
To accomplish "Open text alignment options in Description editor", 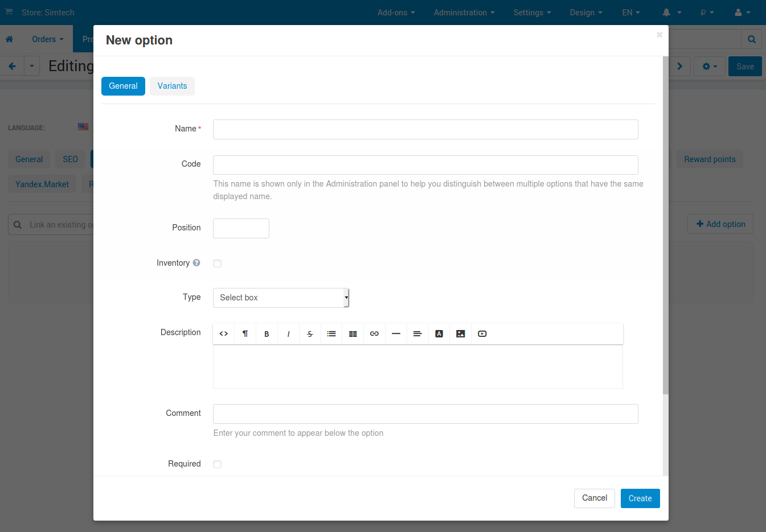I will (x=417, y=334).
